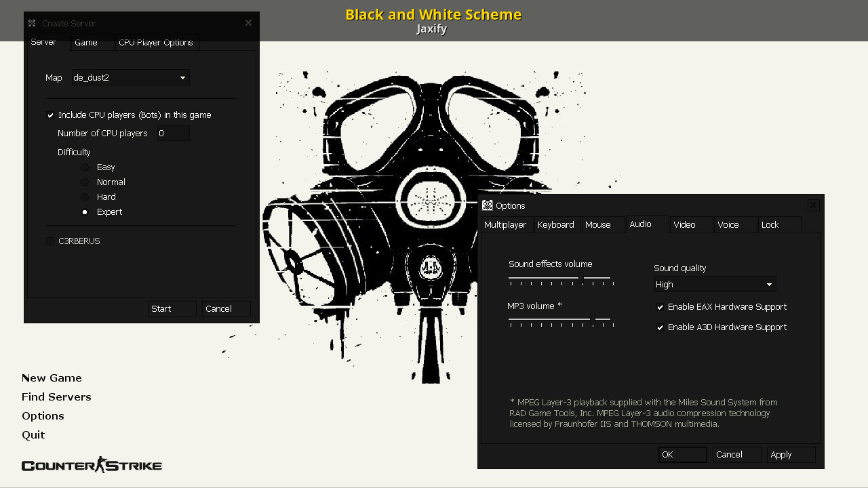Switch to the Keyboard tab

[556, 224]
